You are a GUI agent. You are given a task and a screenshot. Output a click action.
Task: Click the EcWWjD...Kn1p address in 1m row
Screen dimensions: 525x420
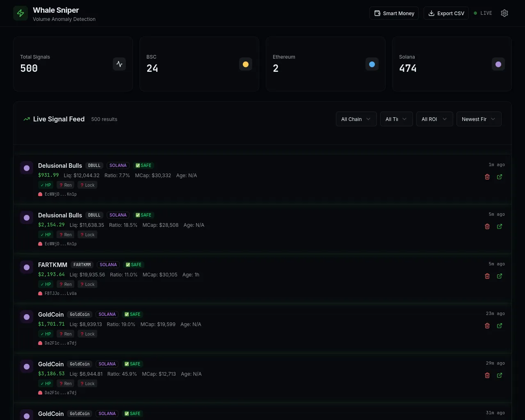click(x=61, y=194)
